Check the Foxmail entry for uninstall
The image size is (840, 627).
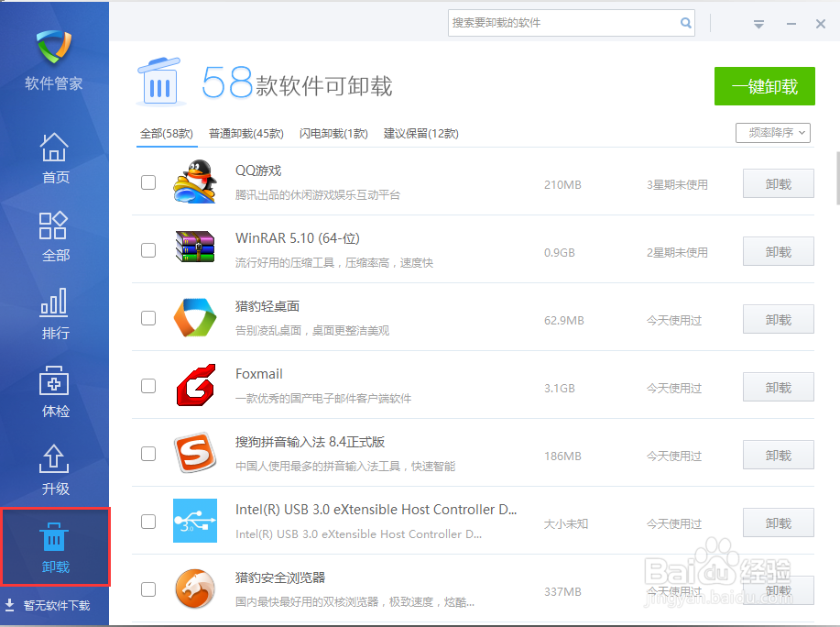click(147, 387)
